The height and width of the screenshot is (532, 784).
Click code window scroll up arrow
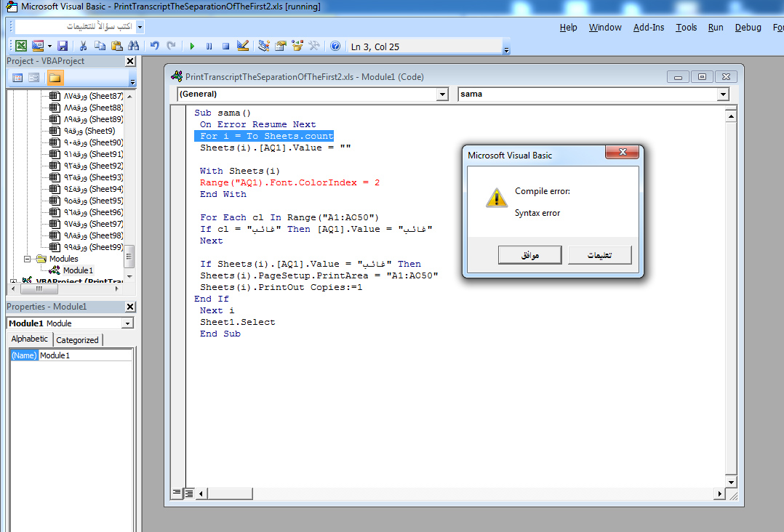pos(730,116)
